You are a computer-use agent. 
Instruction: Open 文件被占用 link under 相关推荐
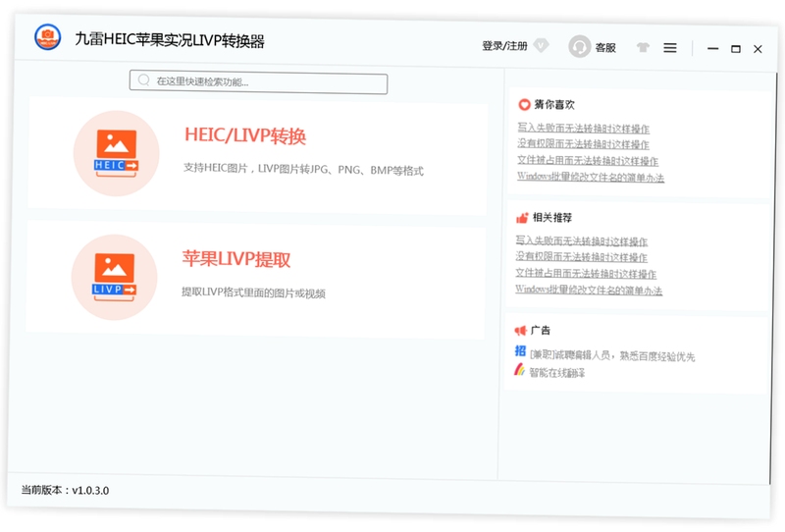[586, 274]
